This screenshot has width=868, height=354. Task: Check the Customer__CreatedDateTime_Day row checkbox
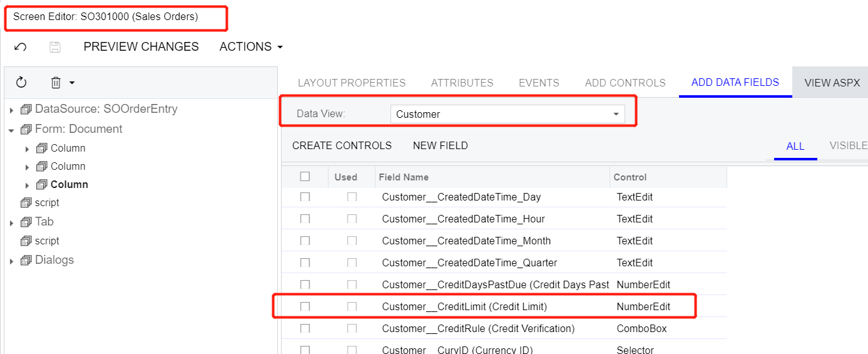point(305,197)
